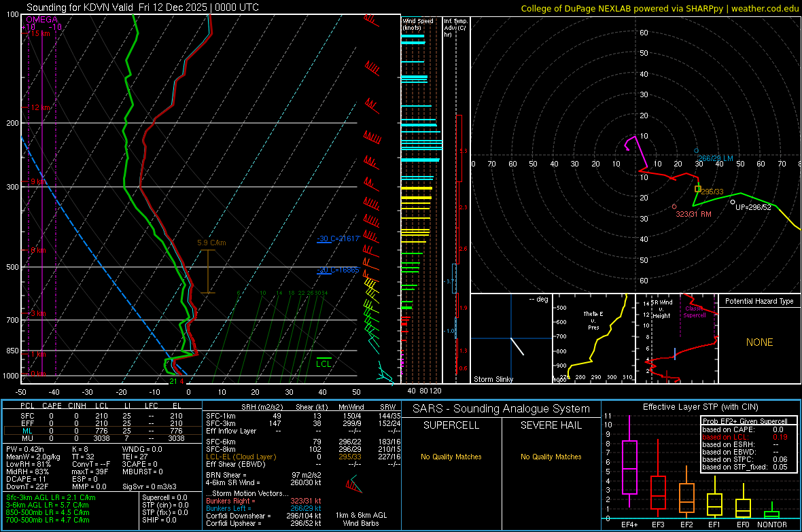Select the EFF parcel row

click(103, 423)
